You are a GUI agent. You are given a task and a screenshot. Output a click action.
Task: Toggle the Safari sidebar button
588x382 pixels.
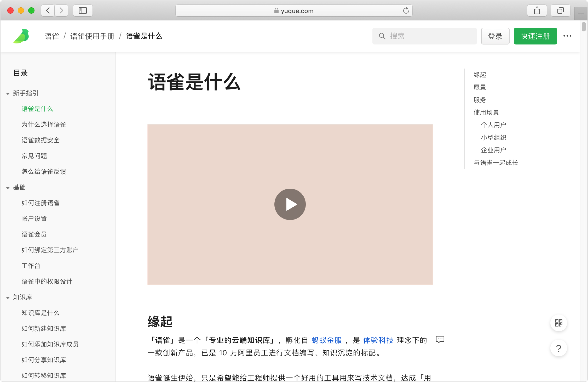(x=83, y=10)
